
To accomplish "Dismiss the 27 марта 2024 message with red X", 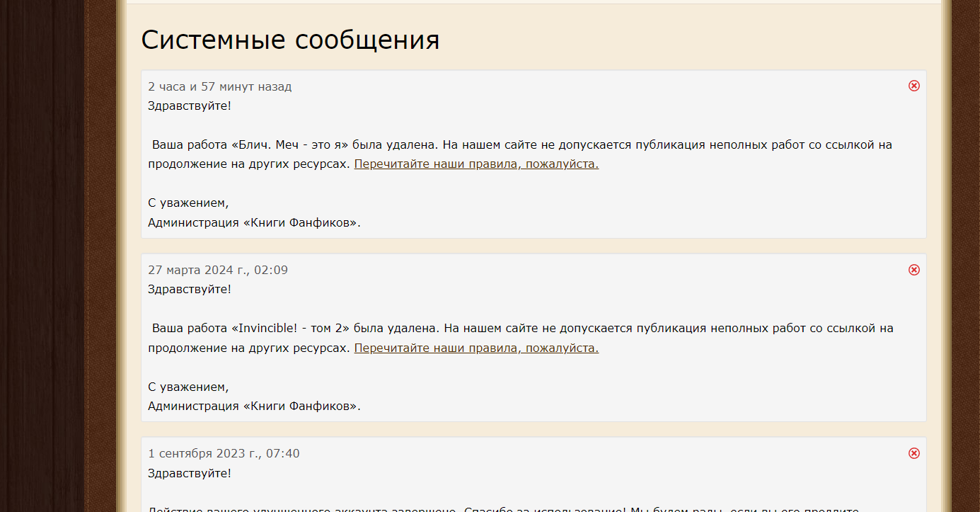I will [913, 270].
